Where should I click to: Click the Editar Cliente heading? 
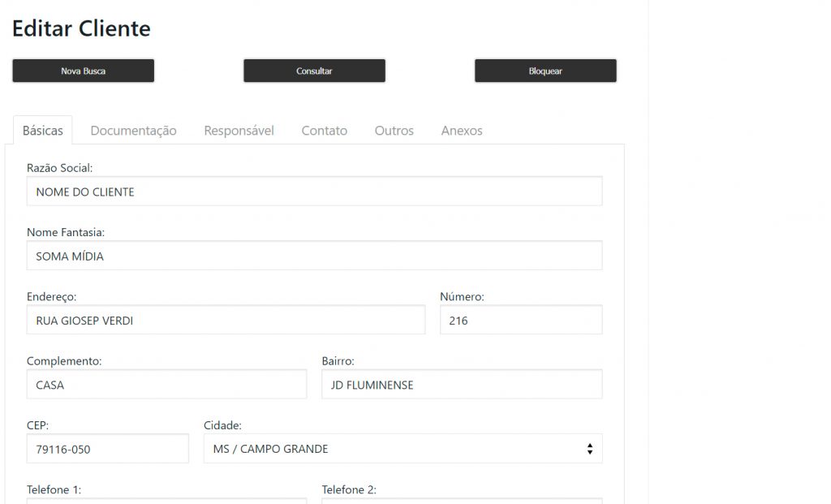tap(82, 28)
